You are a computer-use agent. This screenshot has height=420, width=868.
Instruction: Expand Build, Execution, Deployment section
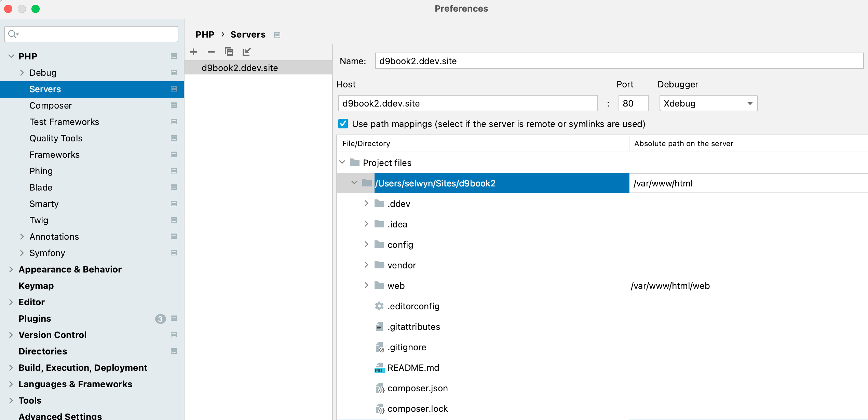click(11, 368)
